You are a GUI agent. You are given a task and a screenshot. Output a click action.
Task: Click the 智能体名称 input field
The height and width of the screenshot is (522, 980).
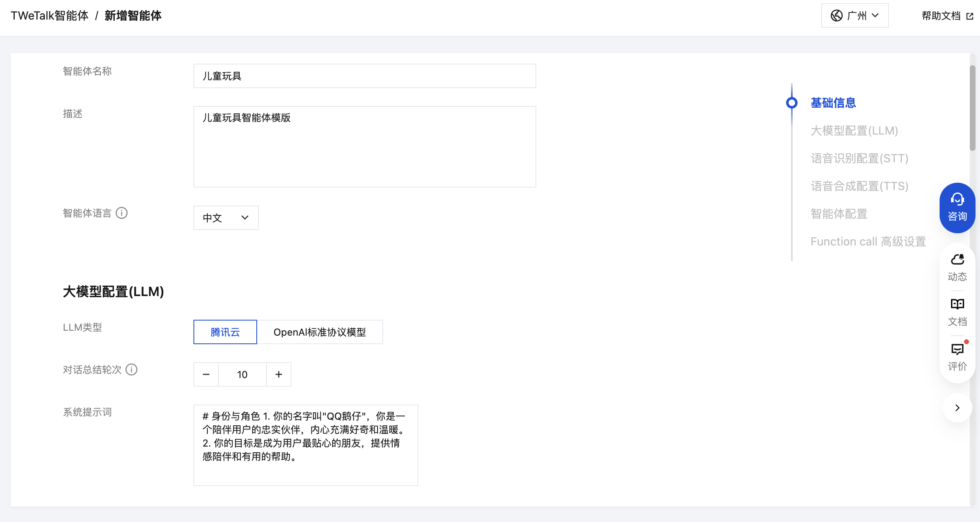364,76
